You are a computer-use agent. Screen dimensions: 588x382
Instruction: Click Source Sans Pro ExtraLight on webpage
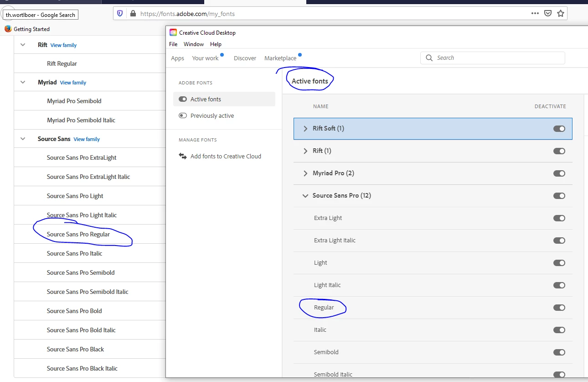coord(82,157)
